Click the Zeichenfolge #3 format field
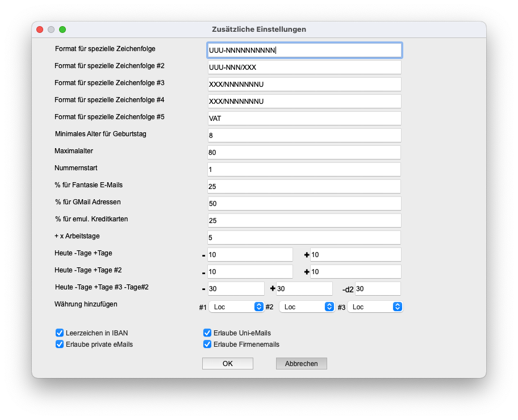 [304, 84]
